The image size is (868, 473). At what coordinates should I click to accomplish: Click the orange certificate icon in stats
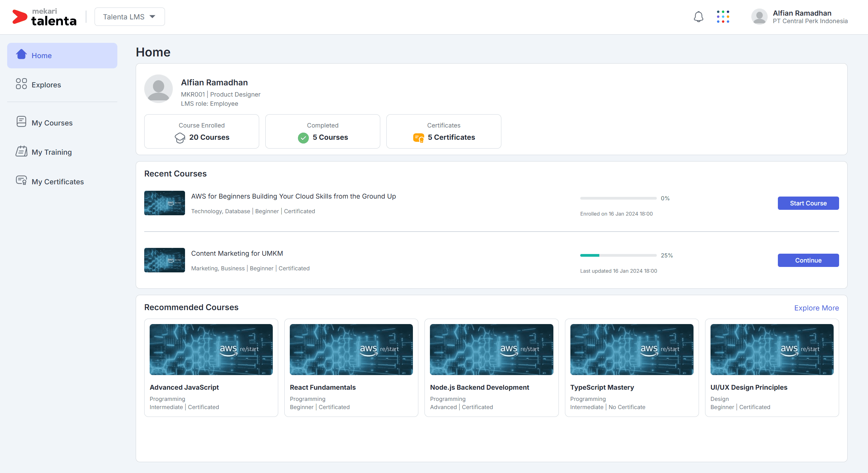coord(418,138)
